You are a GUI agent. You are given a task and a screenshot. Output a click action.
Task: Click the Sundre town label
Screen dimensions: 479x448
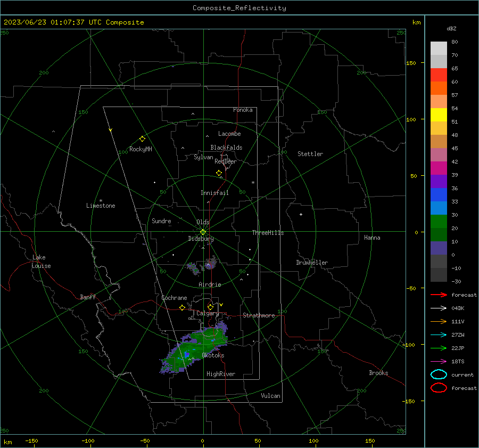pos(161,221)
